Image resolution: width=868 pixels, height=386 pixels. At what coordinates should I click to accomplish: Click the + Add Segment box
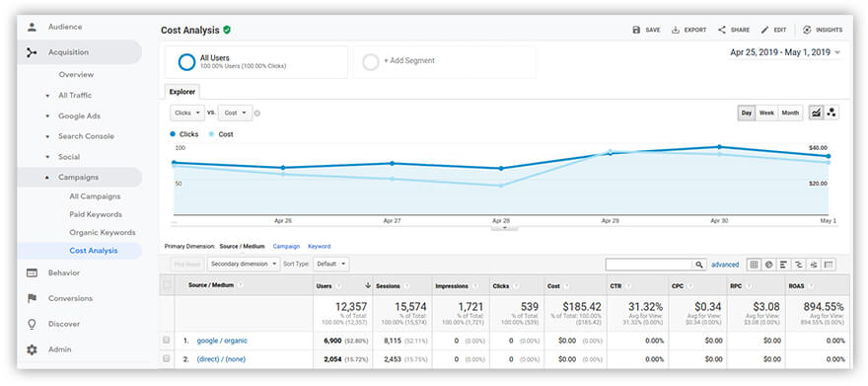pyautogui.click(x=445, y=61)
